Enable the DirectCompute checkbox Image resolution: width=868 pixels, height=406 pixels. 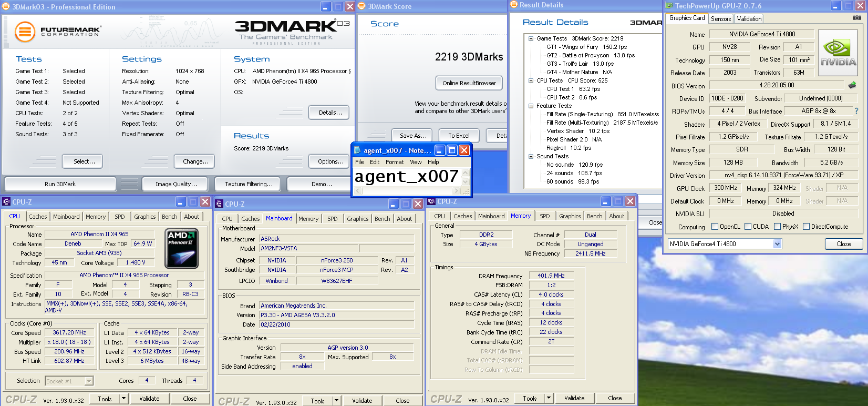click(806, 227)
